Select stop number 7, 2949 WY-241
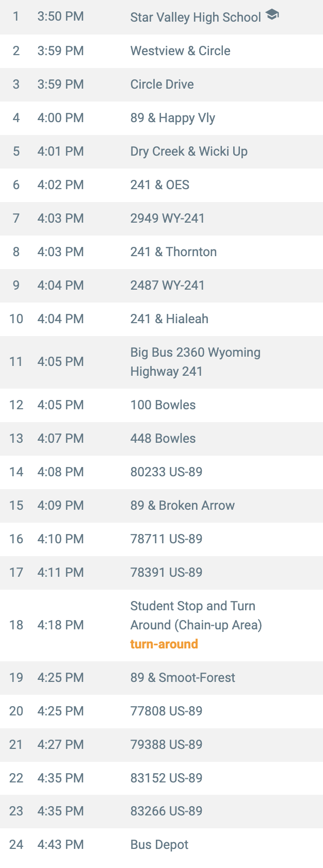Screen dimensions: 323x868 click(161, 219)
